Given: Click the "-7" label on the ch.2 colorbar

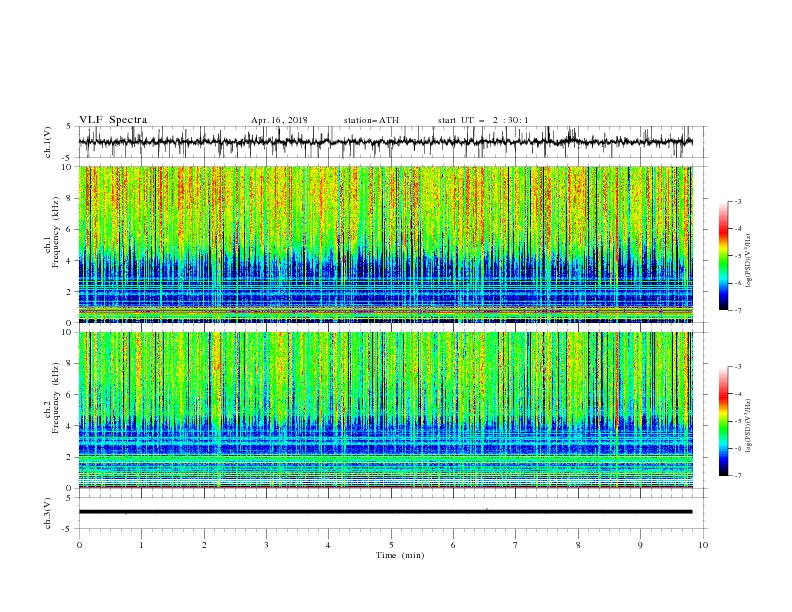Looking at the screenshot, I should click(x=737, y=475).
